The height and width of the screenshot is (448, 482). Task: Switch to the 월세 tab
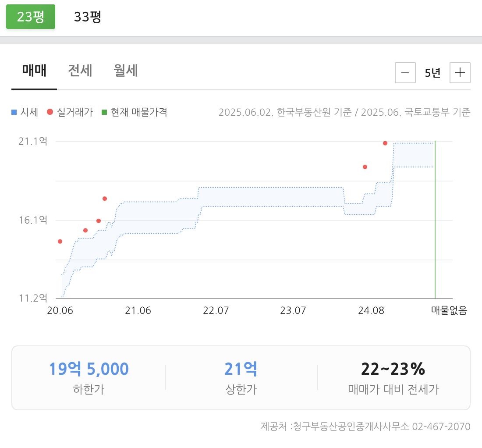(x=126, y=71)
